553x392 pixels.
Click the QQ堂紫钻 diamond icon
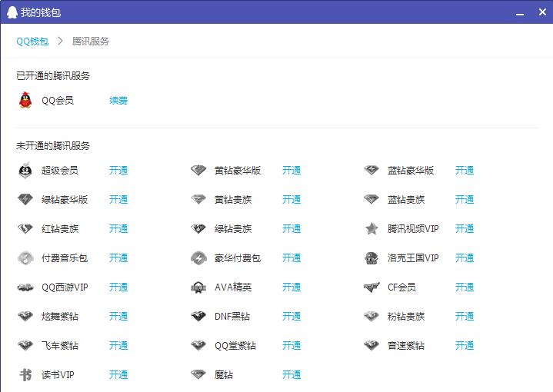click(198, 346)
